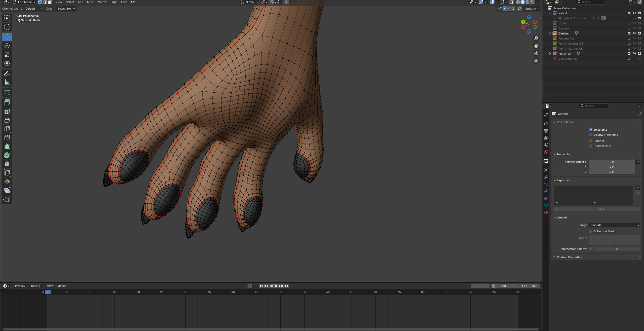644x331 pixels.
Task: Open the Line Art Usage dropdown
Action: point(615,225)
